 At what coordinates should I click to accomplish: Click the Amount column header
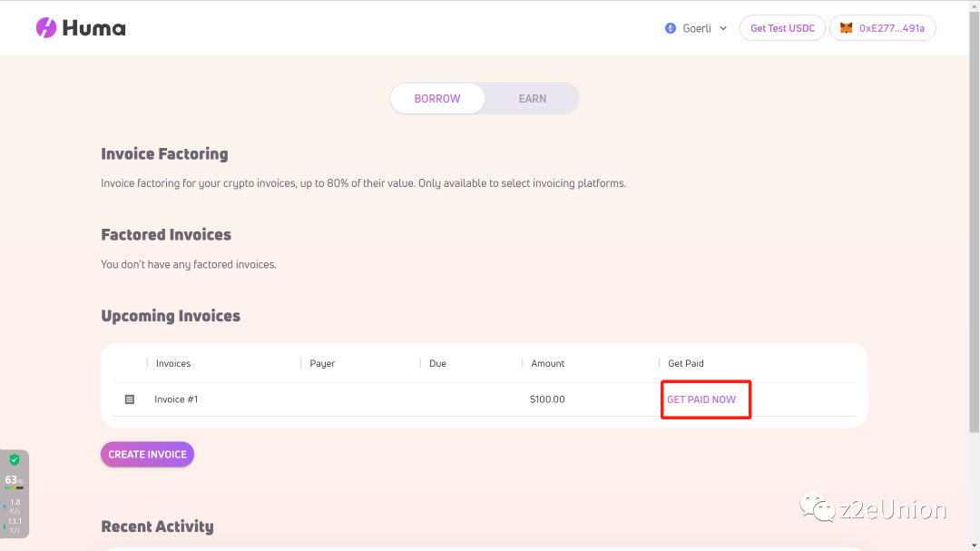tap(548, 363)
